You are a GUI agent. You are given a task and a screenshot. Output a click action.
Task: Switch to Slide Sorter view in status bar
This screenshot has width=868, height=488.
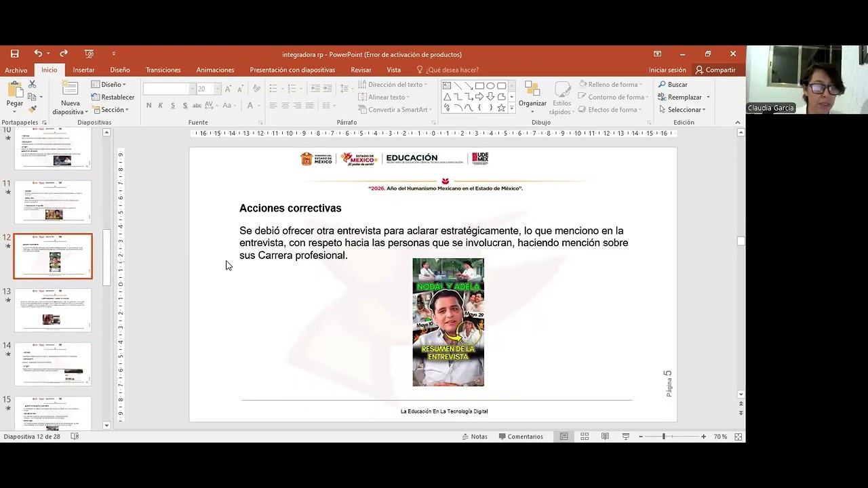coord(585,436)
